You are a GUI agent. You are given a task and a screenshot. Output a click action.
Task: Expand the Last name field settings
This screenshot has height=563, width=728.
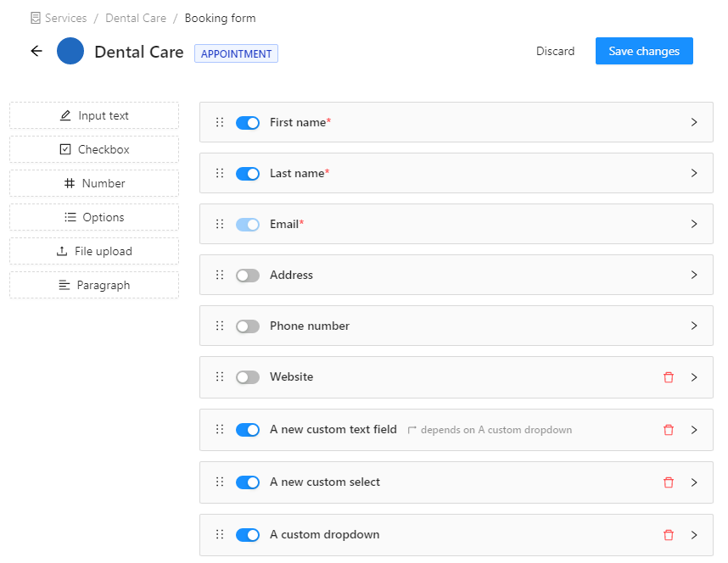pos(694,173)
